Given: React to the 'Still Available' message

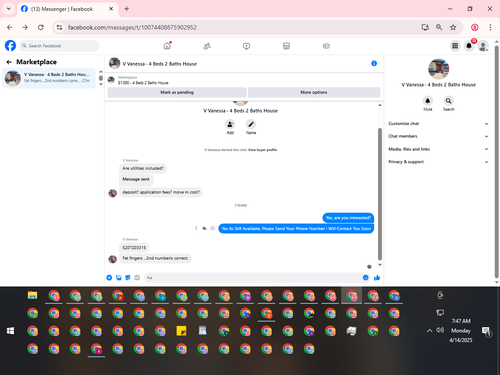Looking at the screenshot, I should click(x=212, y=228).
